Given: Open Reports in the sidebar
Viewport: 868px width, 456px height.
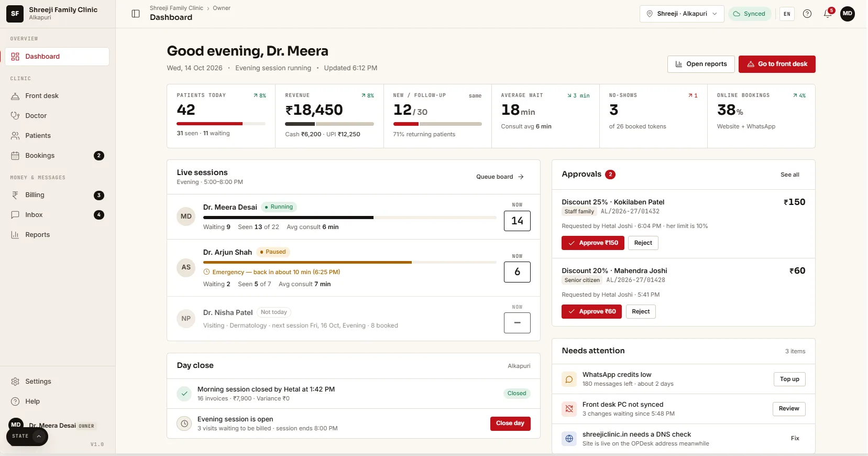Looking at the screenshot, I should (x=57, y=235).
